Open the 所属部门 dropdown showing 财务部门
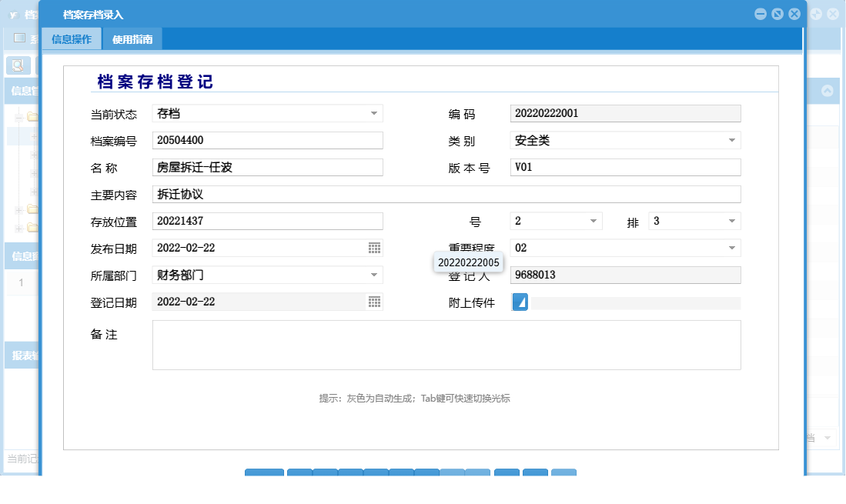846x504 pixels. tap(375, 275)
